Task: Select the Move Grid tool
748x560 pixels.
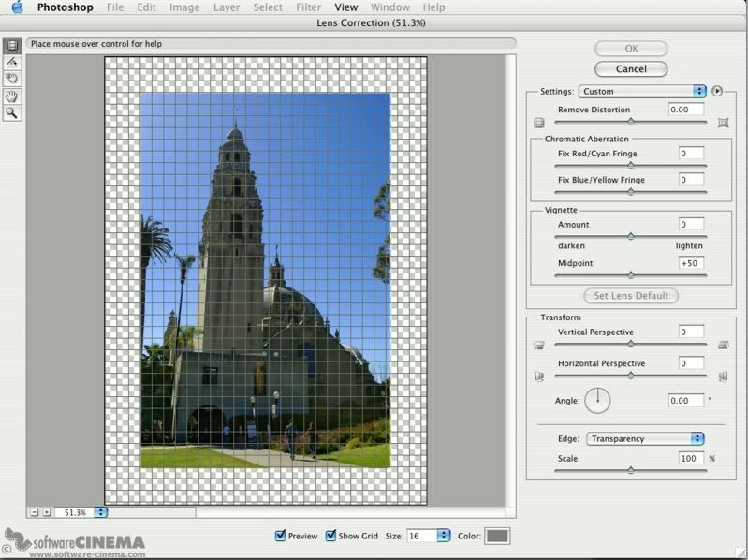Action: [x=12, y=79]
